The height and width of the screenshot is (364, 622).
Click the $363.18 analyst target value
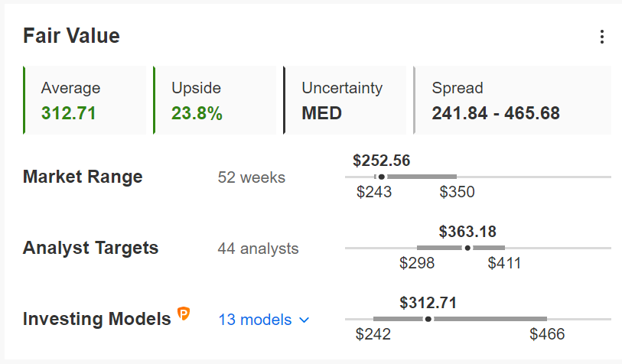pyautogui.click(x=467, y=232)
